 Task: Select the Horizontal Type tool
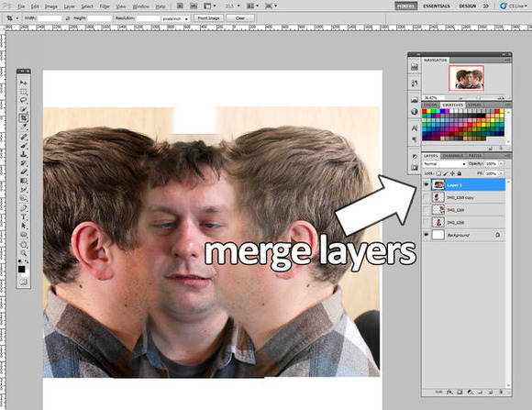pos(24,216)
